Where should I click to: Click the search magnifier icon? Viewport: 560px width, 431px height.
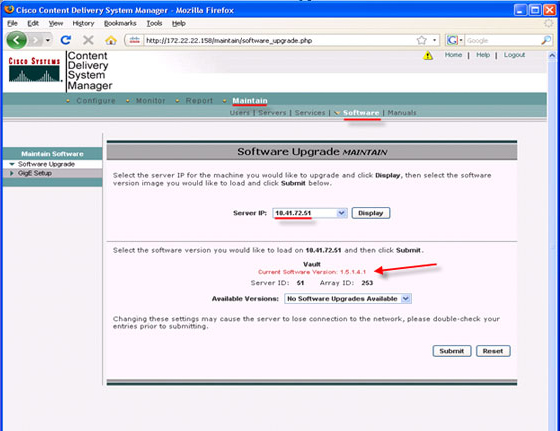[x=546, y=40]
